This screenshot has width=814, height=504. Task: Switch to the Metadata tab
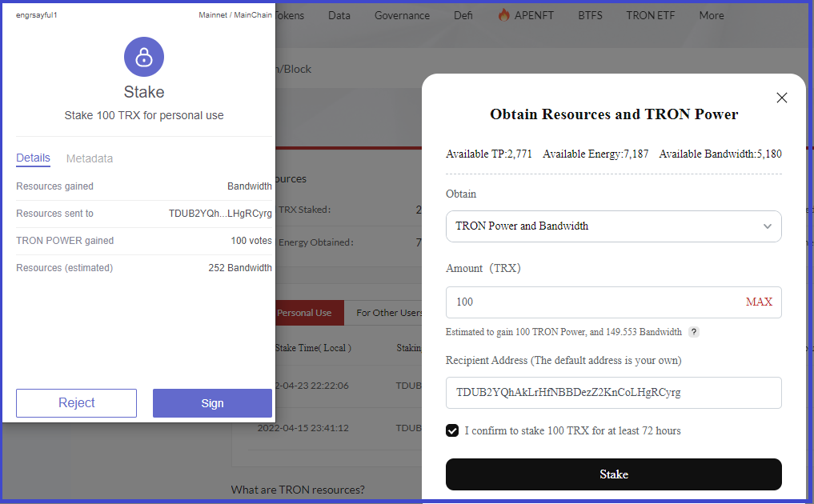(x=90, y=159)
